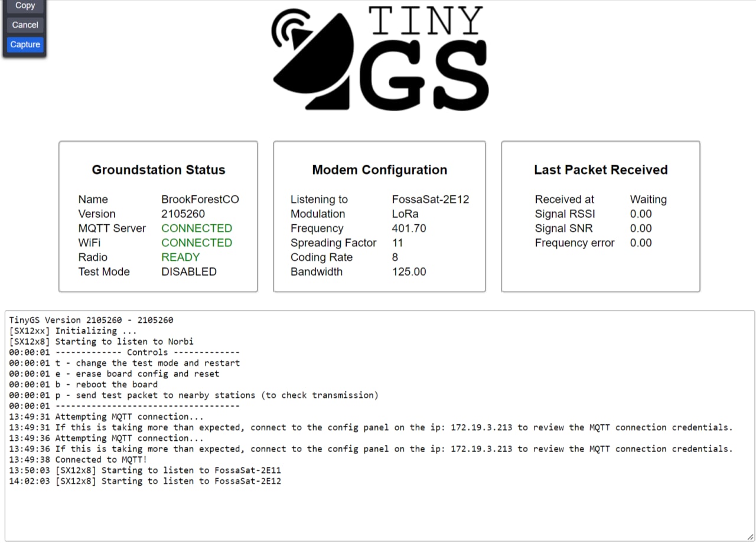
Task: Click the BrookForestCO station name
Action: pos(200,199)
